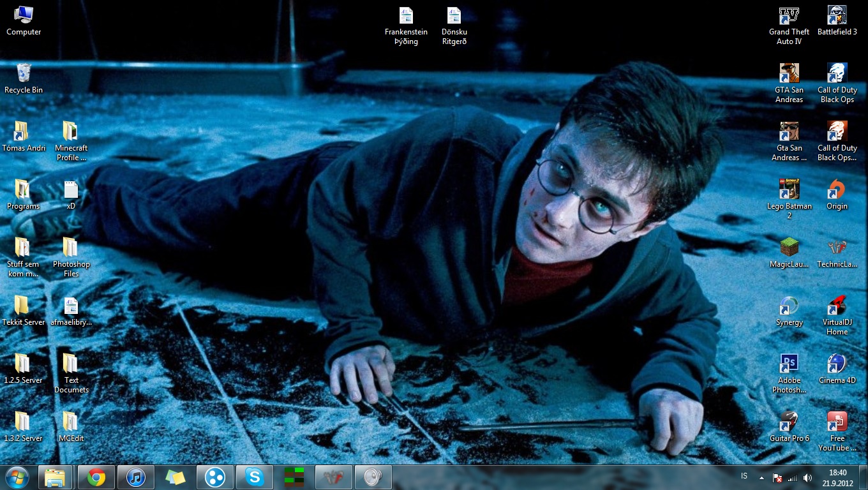868x490 pixels.
Task: Select the Origin shortcut
Action: click(x=837, y=195)
